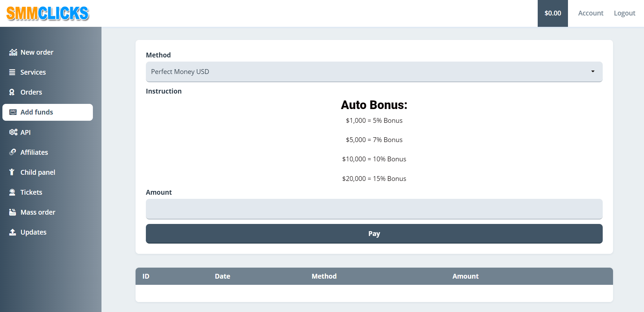Click the Affiliates link chain icon
This screenshot has height=312, width=644.
13,152
